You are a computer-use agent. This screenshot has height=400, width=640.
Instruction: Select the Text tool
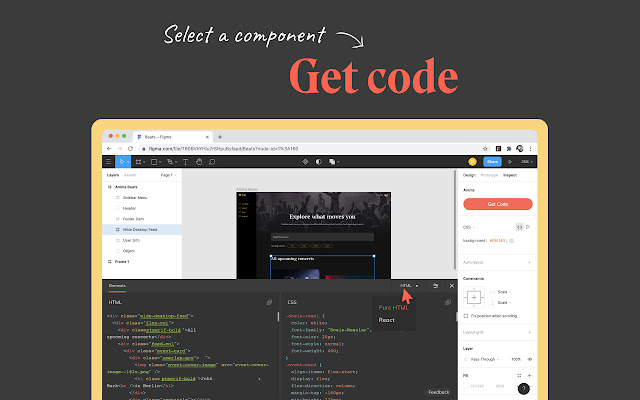(185, 162)
